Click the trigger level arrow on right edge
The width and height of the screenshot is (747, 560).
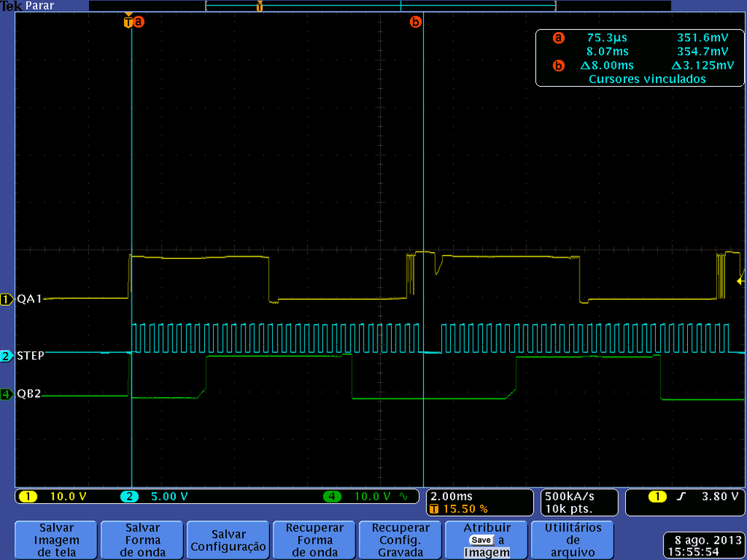740,281
